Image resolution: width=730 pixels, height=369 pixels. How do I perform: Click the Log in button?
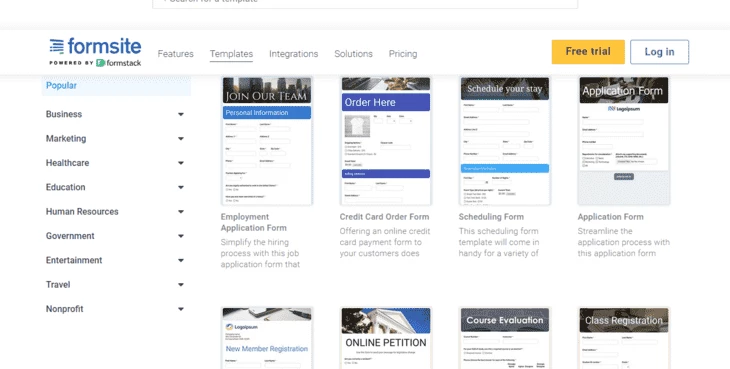tap(659, 52)
